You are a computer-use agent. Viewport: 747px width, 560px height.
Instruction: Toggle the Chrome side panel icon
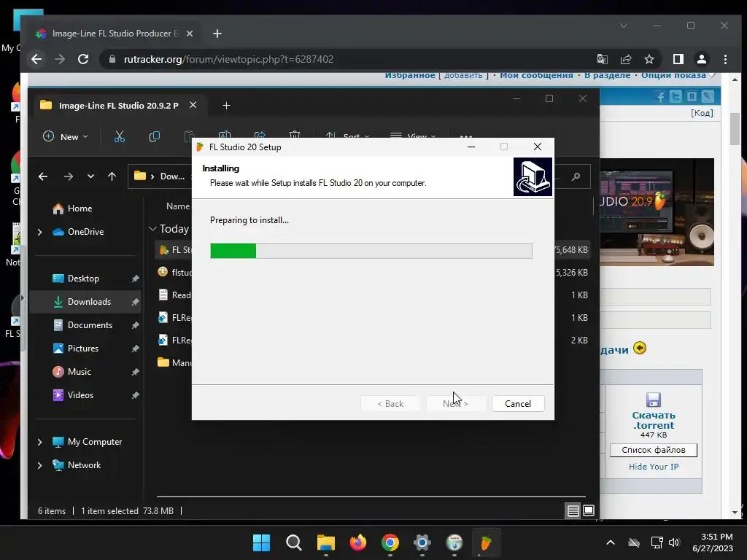[x=678, y=59]
